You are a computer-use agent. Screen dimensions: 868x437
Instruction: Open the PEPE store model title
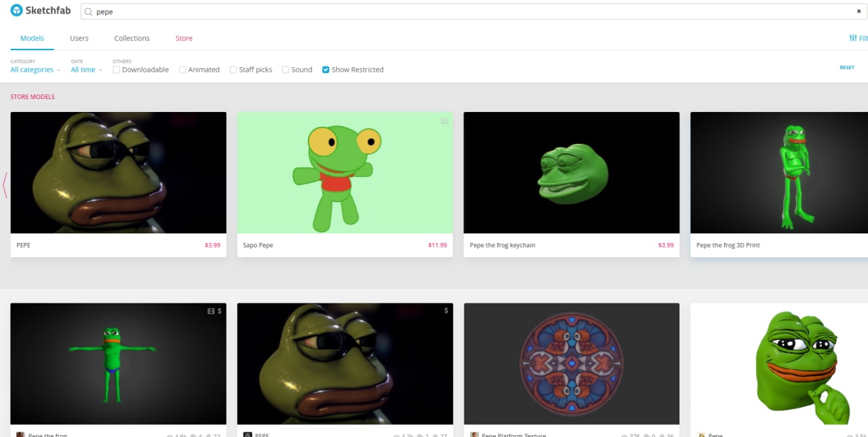pyautogui.click(x=24, y=245)
